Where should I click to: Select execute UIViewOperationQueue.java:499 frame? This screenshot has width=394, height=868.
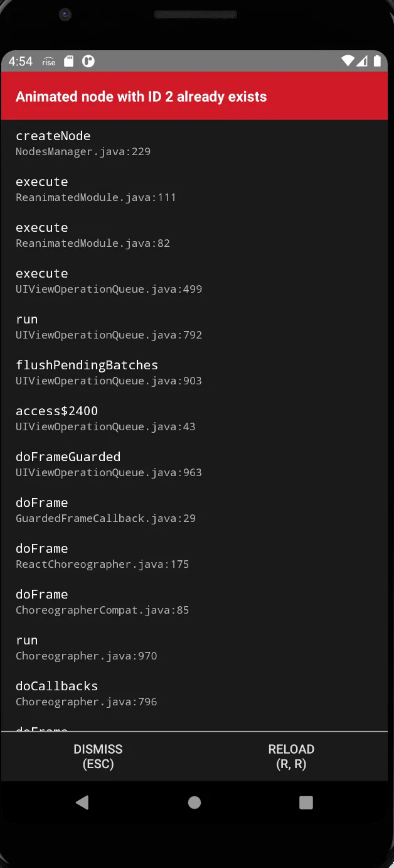tap(194, 280)
